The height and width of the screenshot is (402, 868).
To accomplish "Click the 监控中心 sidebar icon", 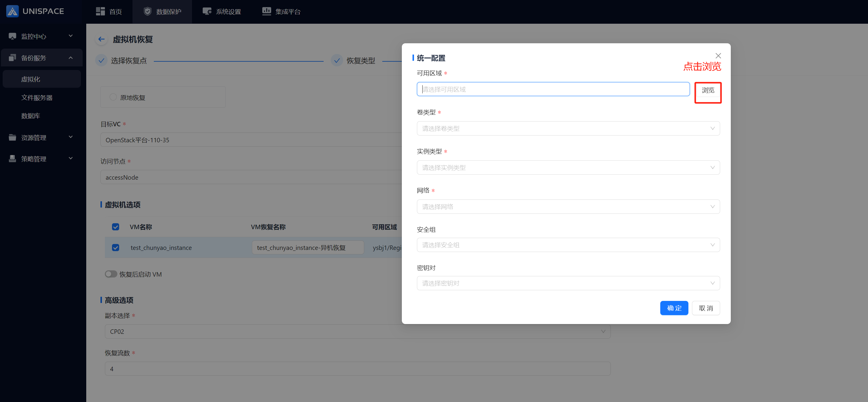I will tap(12, 36).
